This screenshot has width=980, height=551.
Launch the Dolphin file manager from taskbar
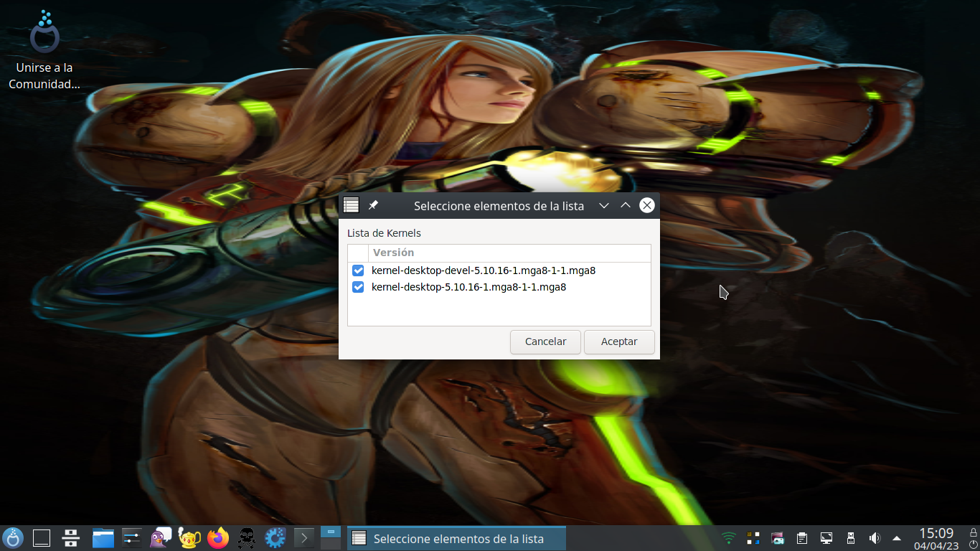(x=103, y=537)
